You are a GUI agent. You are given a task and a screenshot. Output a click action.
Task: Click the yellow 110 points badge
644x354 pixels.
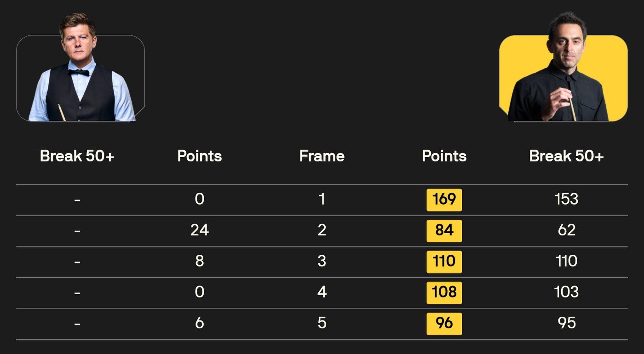(x=444, y=262)
